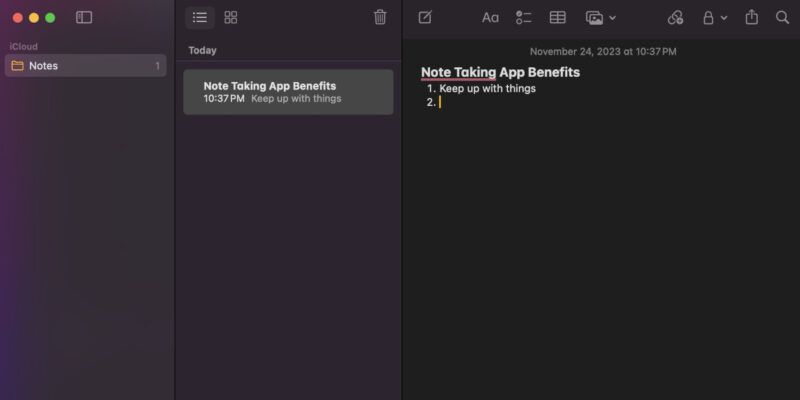Open the Aa text format options
The height and width of the screenshot is (400, 800).
(x=490, y=18)
